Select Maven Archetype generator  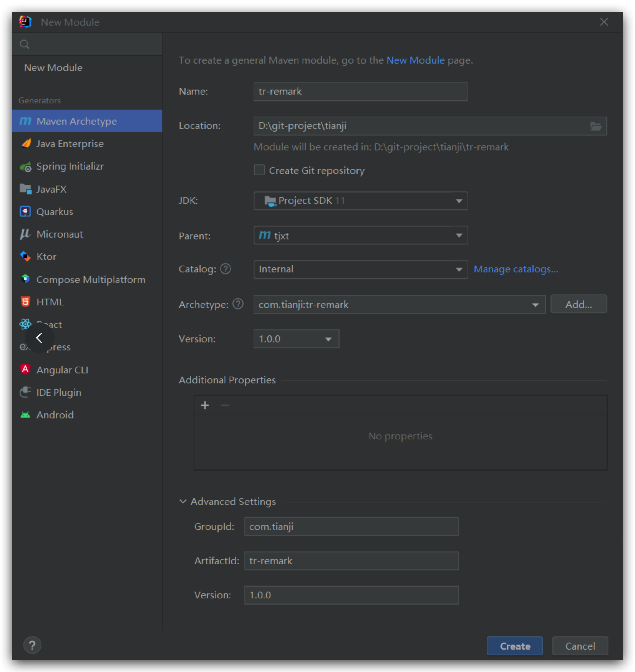[x=87, y=121]
